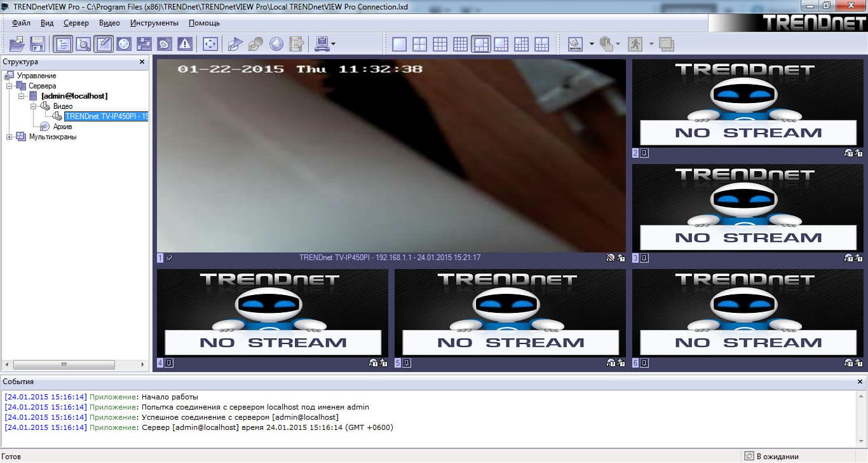The height and width of the screenshot is (463, 868).
Task: Select the TRENDnet TV-IP450PI camera tree item
Action: (x=107, y=116)
